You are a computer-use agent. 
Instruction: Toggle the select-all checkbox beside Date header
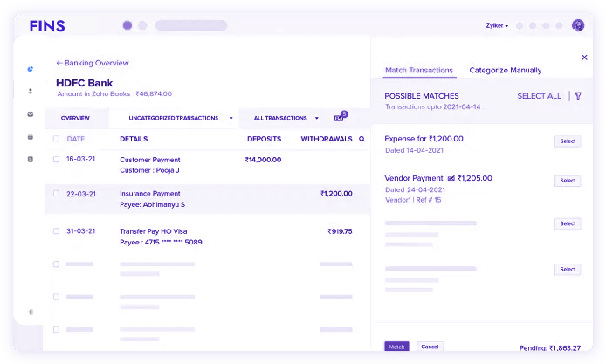tap(57, 139)
